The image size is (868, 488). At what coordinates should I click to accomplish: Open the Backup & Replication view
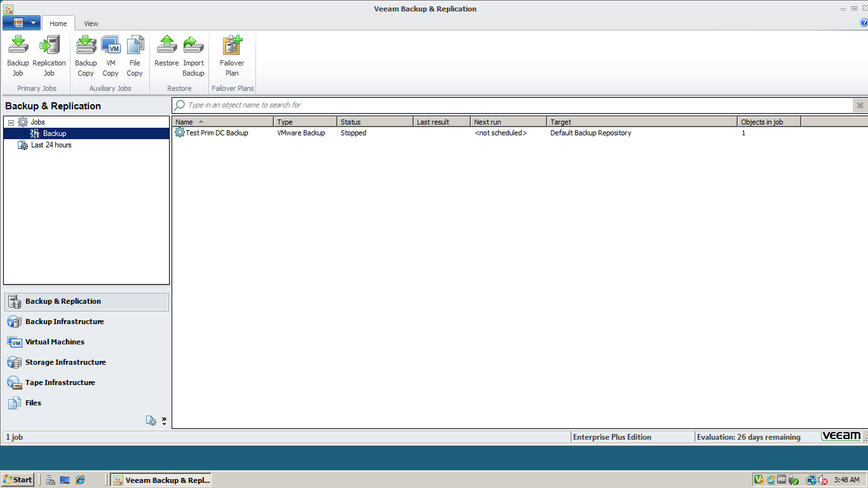tap(86, 301)
